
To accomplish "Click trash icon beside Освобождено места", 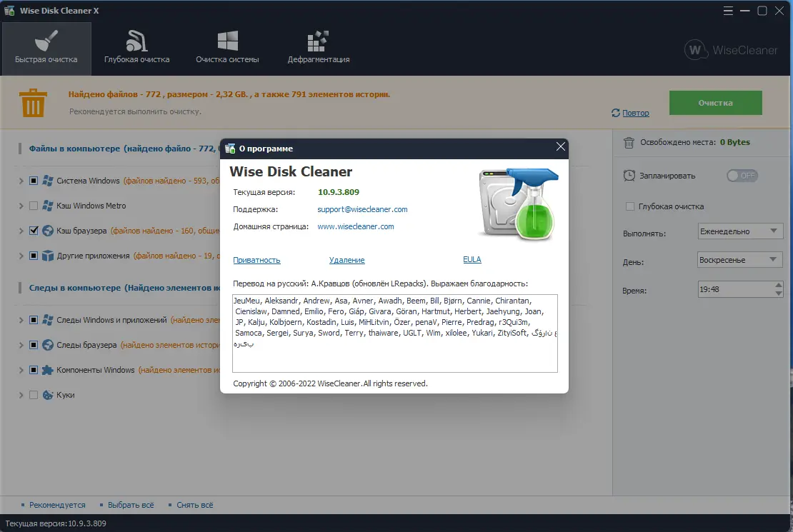I will [x=629, y=143].
